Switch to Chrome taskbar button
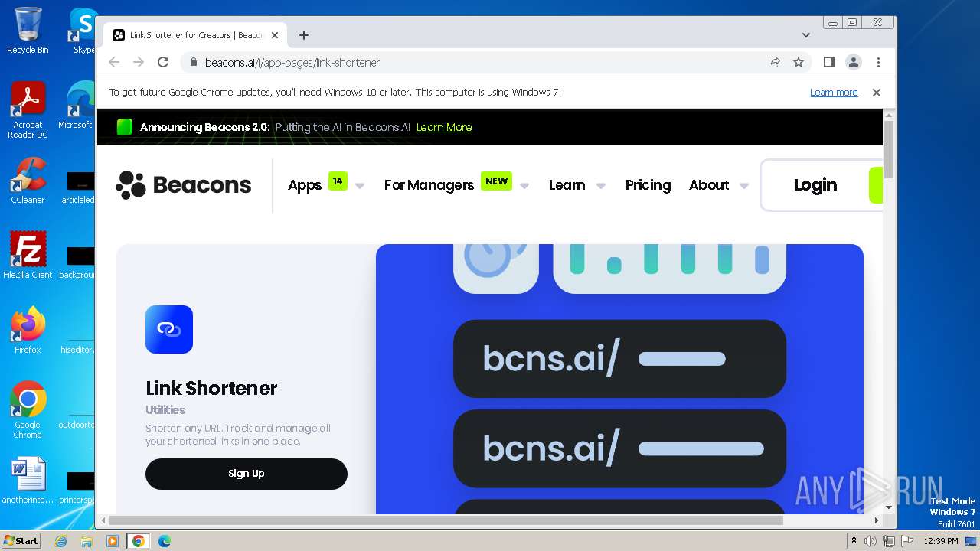980x551 pixels. pos(138,541)
